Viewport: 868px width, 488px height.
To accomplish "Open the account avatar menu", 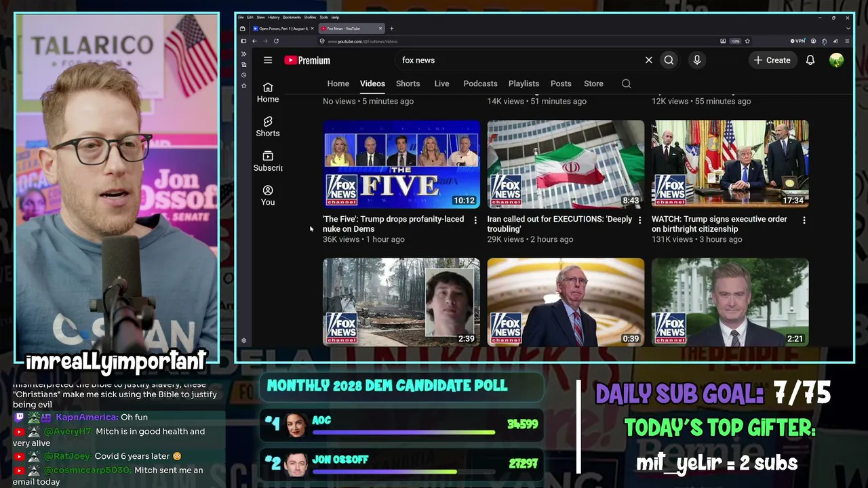I will pyautogui.click(x=836, y=60).
